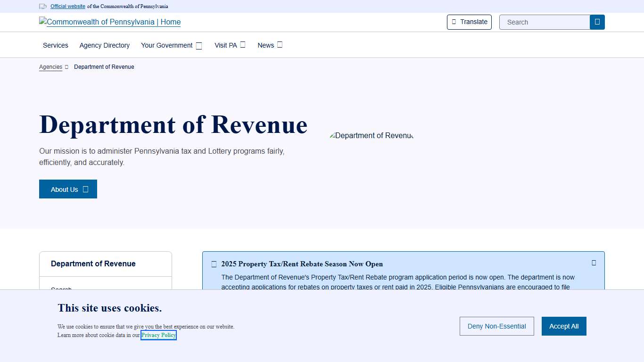This screenshot has width=644, height=362.
Task: Open the Privacy Policy link
Action: 158,335
